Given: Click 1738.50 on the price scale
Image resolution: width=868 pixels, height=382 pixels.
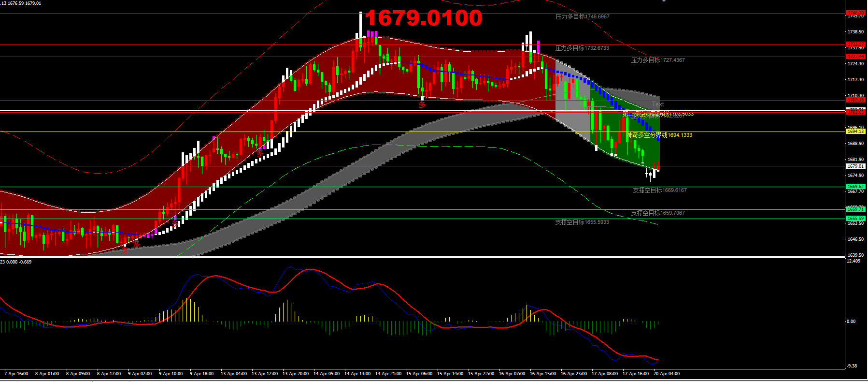Looking at the screenshot, I should 855,32.
